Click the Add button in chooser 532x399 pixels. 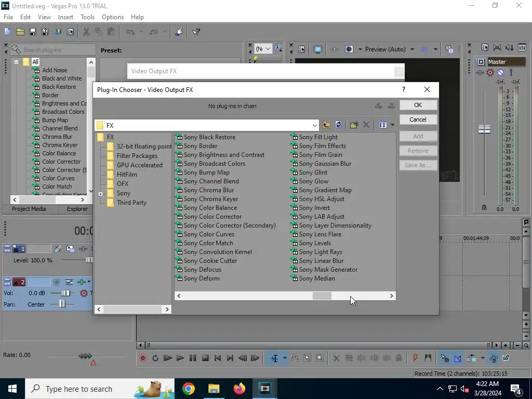tap(418, 136)
